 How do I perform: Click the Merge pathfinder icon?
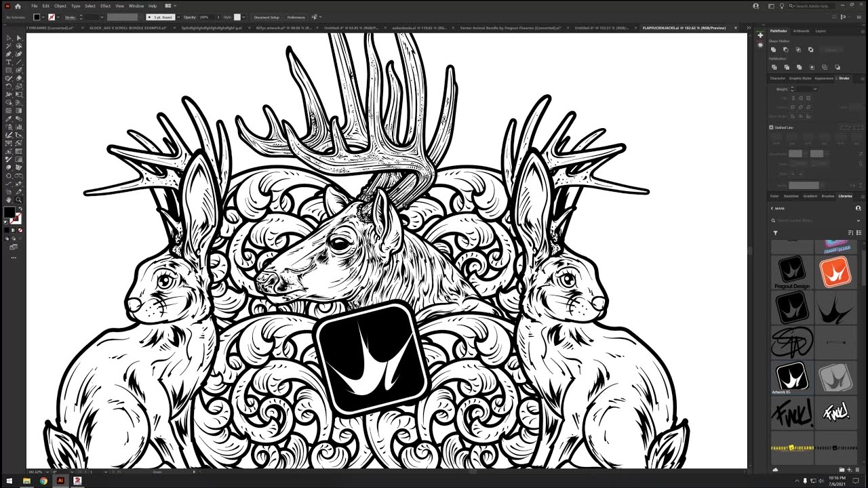coord(799,67)
